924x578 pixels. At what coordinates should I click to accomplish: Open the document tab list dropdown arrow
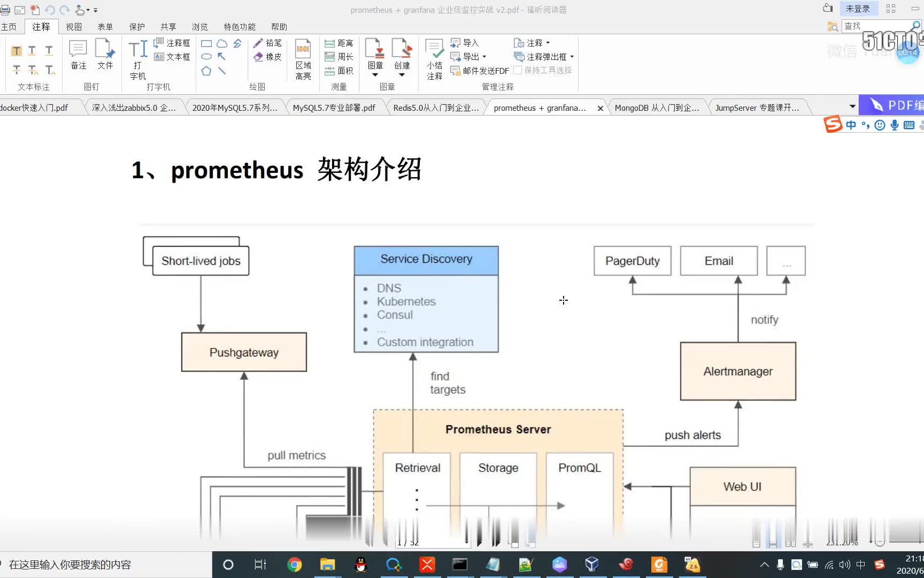[x=852, y=107]
